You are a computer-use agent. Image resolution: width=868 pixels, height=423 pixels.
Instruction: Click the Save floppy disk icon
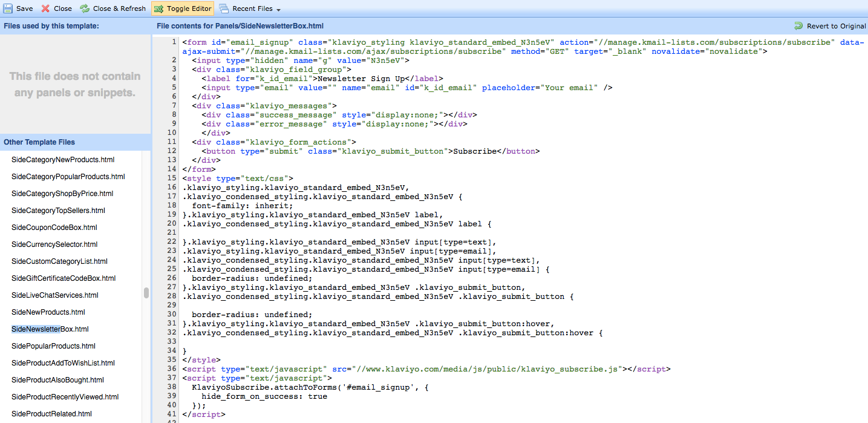point(7,8)
